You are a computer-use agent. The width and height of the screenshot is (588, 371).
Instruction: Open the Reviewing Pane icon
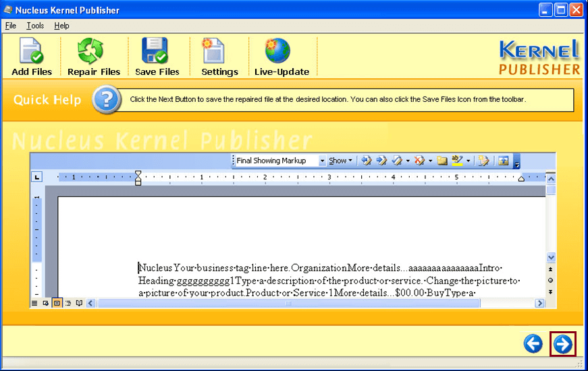[x=503, y=161]
